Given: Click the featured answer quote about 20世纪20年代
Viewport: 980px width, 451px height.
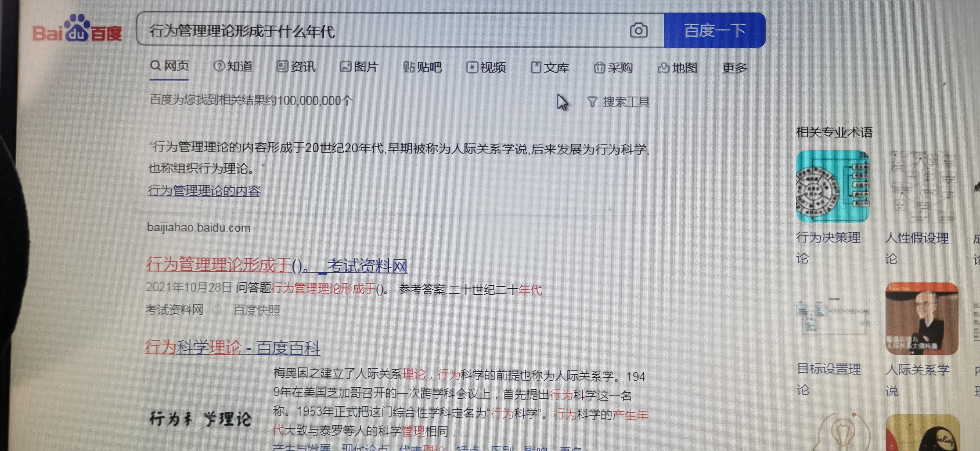Looking at the screenshot, I should tap(399, 158).
